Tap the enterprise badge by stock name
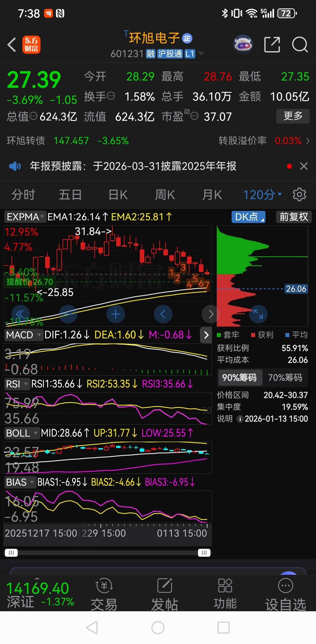This screenshot has width=316, height=644. tap(187, 38)
